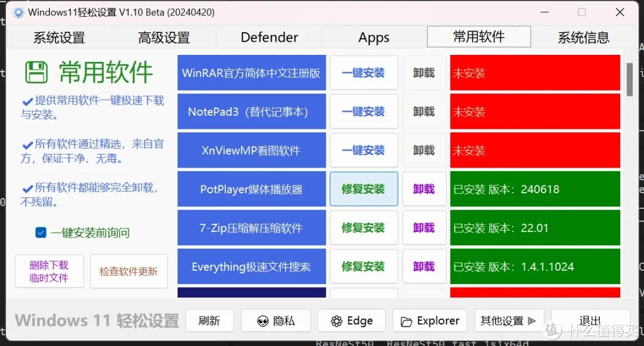Click 卸载 in the XnViewMP row
The image size is (644, 346).
click(x=424, y=150)
